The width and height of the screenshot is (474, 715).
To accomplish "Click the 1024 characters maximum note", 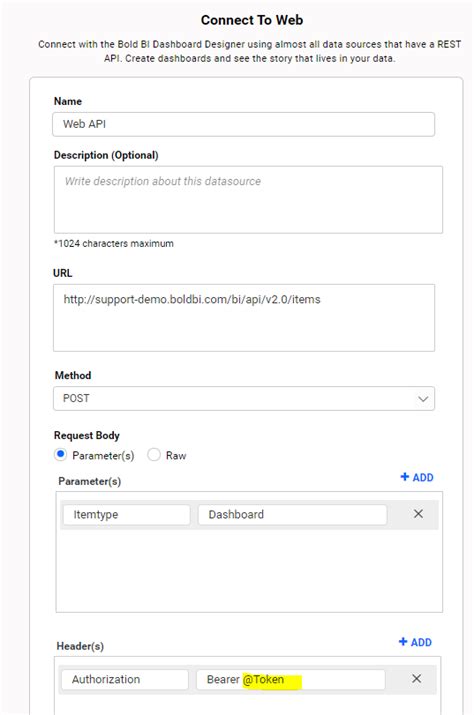I will [x=114, y=244].
